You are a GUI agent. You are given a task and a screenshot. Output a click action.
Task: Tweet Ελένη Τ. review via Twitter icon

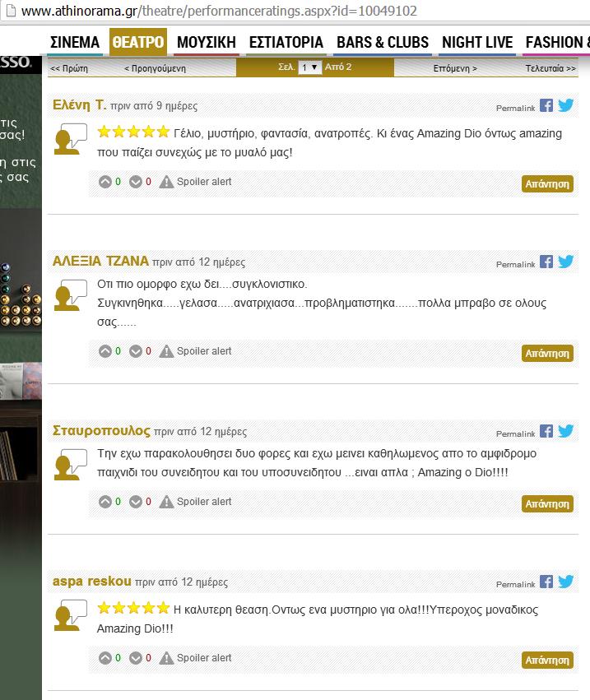(x=565, y=106)
